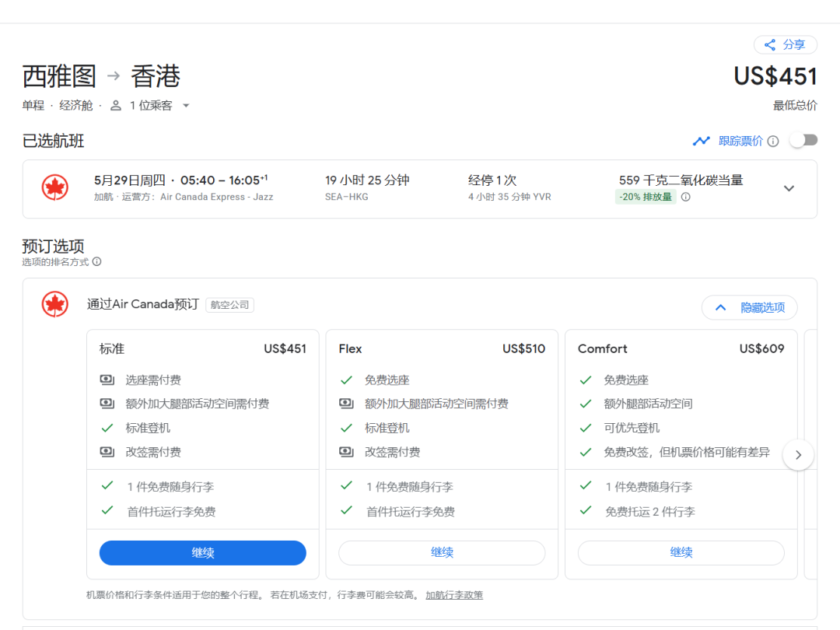Viewport: 840px width, 630px height.
Task: Continue with Comfort fare at US$609
Action: (x=681, y=553)
